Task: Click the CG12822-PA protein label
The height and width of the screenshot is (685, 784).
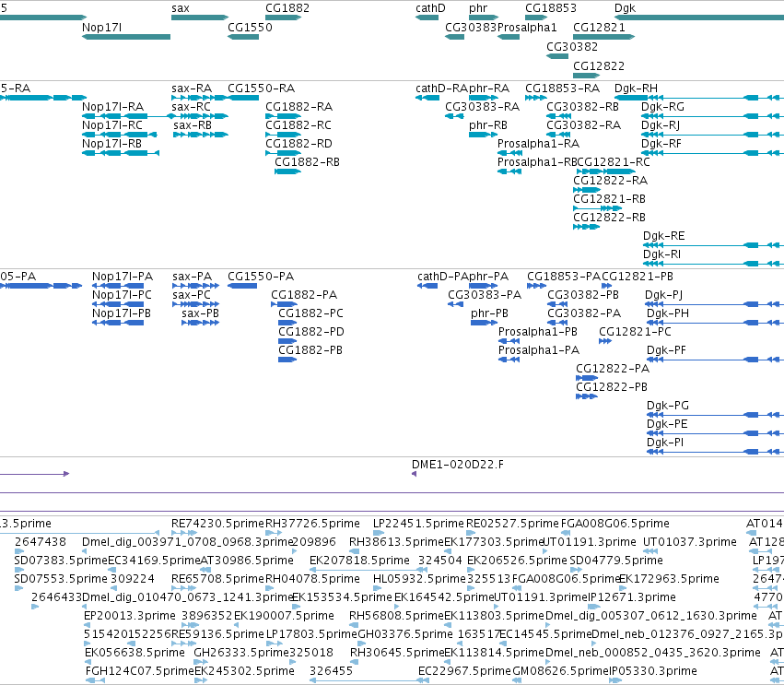Action: coord(613,368)
